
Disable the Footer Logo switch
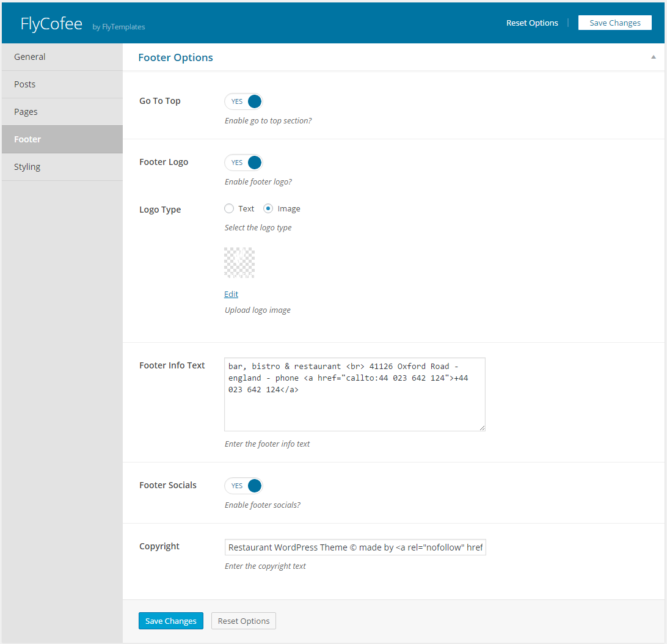point(244,163)
